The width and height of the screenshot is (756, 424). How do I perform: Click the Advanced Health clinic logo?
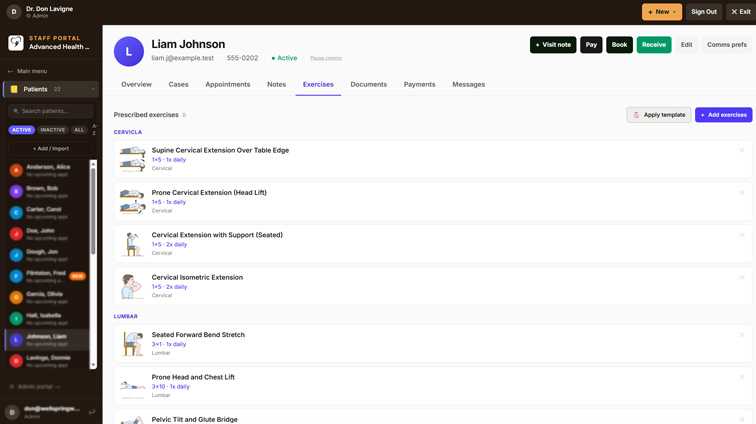tap(15, 42)
